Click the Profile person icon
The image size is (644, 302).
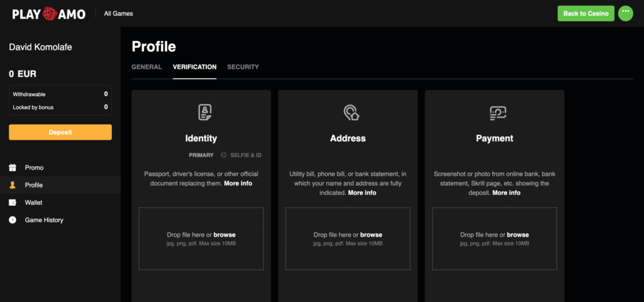(13, 185)
